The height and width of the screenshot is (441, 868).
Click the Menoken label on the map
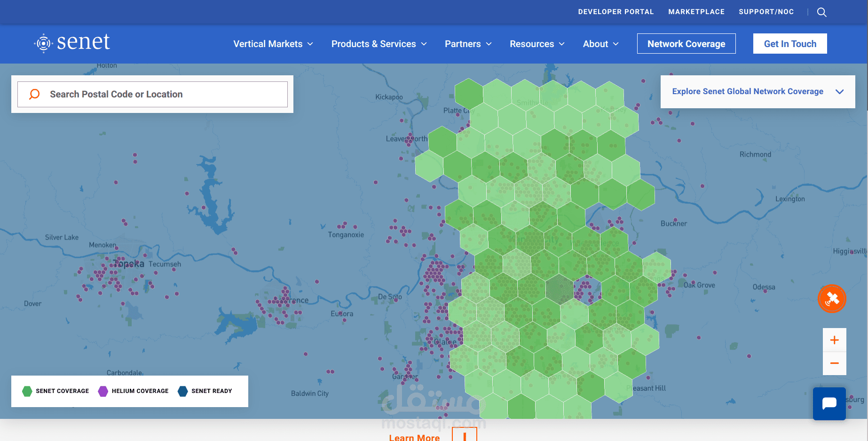click(103, 245)
